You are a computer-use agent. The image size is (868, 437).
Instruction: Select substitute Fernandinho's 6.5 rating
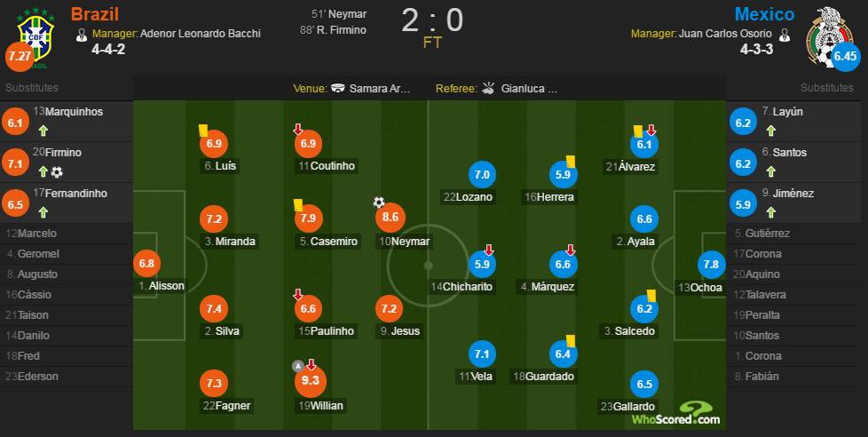[15, 204]
